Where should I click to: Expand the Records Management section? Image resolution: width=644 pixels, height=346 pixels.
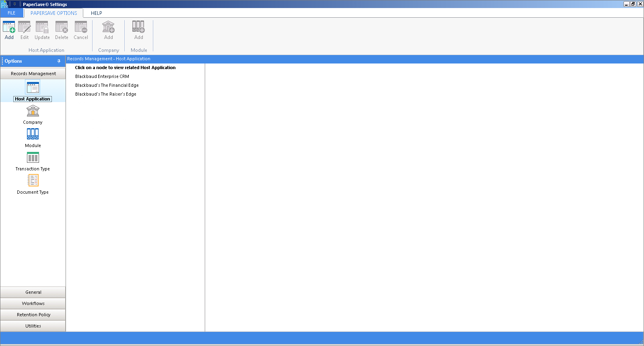tap(33, 74)
